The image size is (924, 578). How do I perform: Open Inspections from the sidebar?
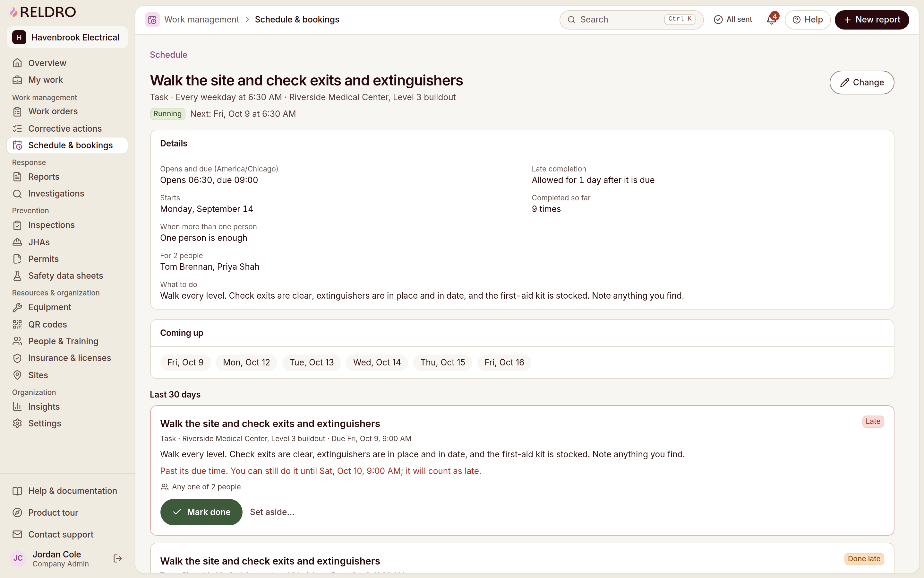pyautogui.click(x=67, y=225)
